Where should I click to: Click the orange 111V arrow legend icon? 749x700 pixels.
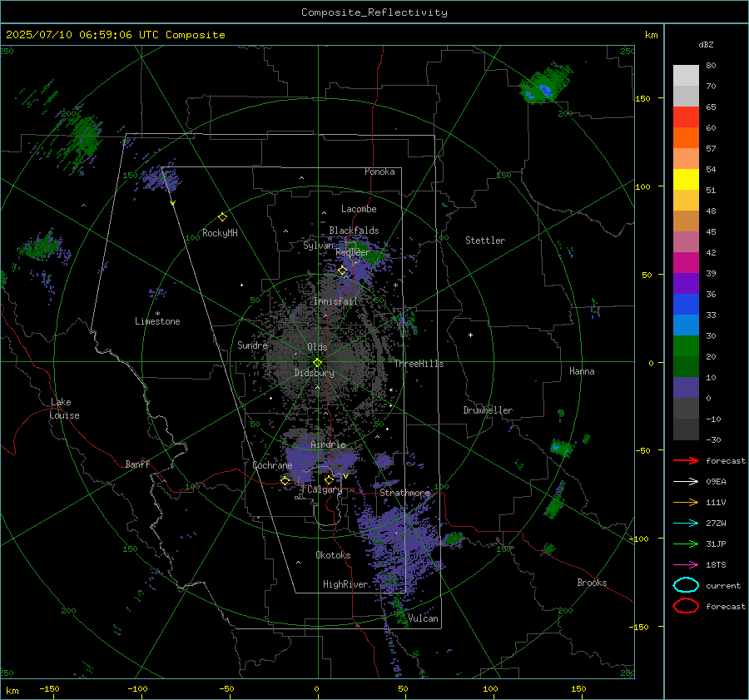click(686, 502)
